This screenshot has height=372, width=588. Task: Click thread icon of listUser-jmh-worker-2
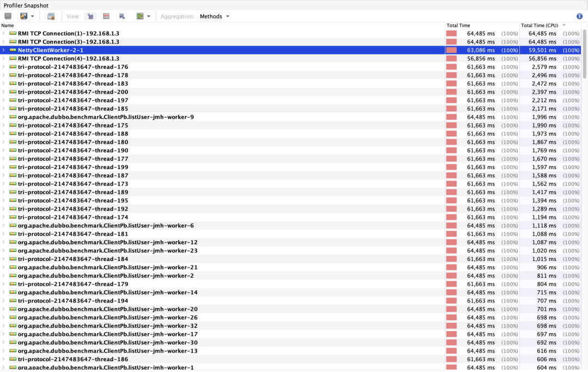[13, 276]
